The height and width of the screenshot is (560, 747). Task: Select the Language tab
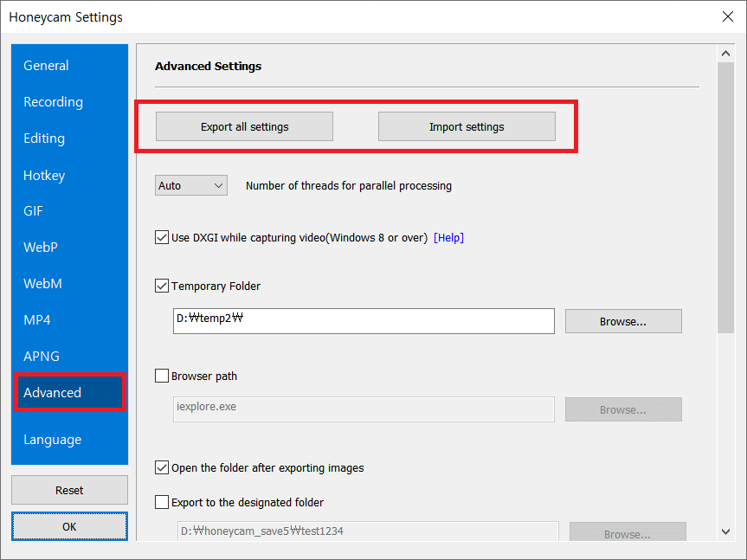tap(53, 440)
